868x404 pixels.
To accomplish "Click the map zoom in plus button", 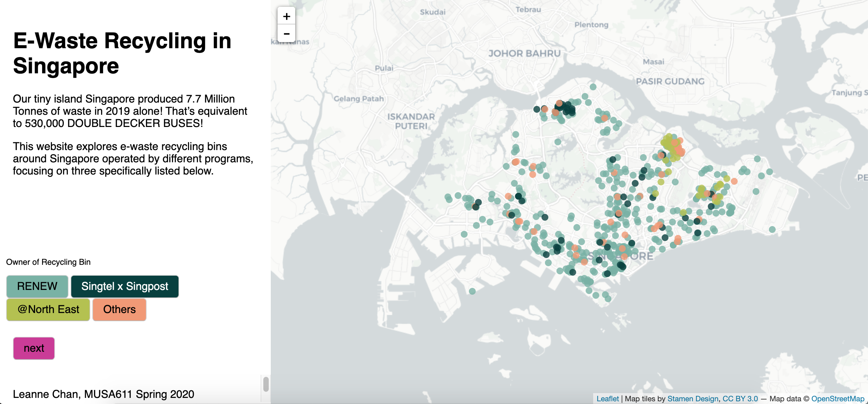I will 286,16.
